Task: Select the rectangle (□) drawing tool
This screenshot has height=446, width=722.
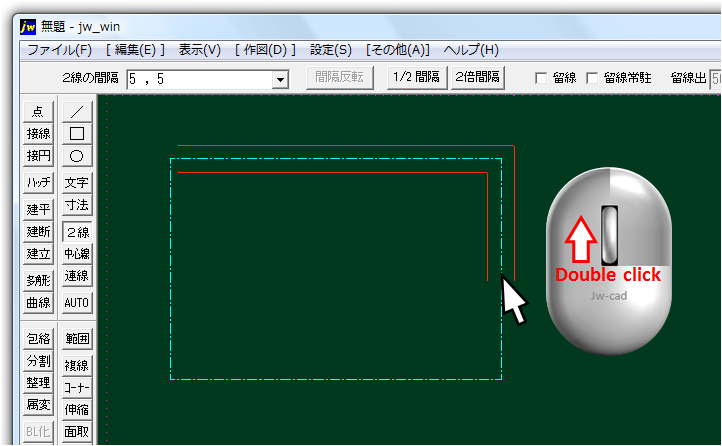Action: (77, 133)
